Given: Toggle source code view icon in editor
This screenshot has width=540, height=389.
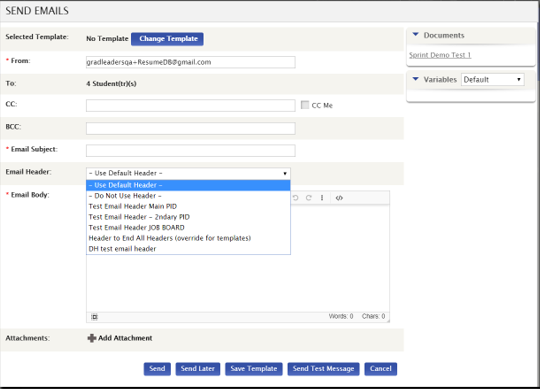Looking at the screenshot, I should pyautogui.click(x=339, y=198).
